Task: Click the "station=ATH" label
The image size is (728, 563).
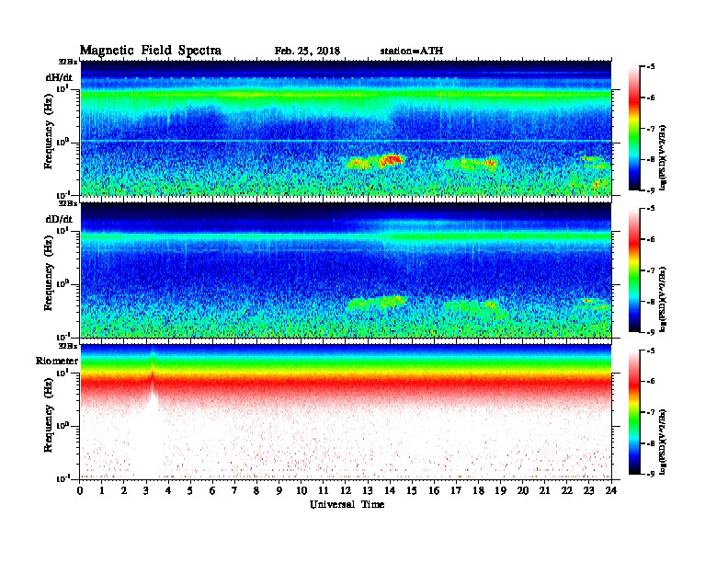Action: pos(412,52)
